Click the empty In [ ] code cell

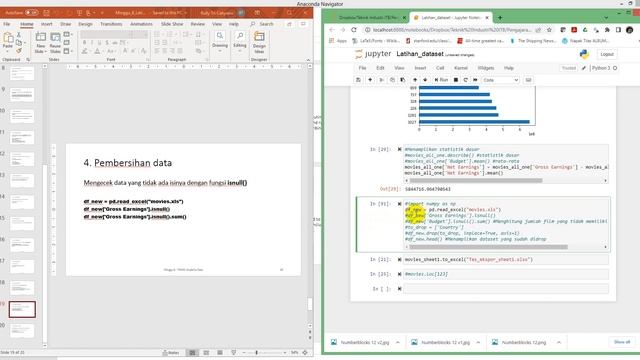(x=506, y=289)
